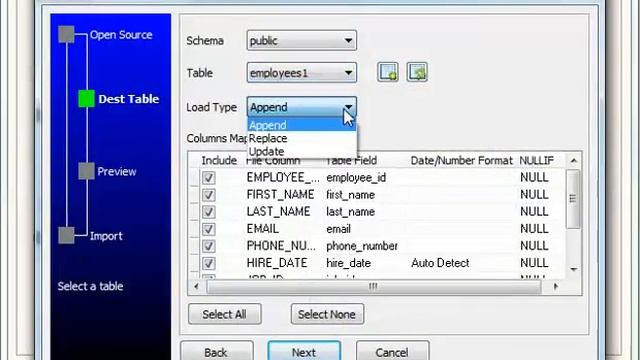Viewport: 640px width, 360px height.
Task: Uncheck Include for the PHONE_NU row
Action: coord(209,246)
